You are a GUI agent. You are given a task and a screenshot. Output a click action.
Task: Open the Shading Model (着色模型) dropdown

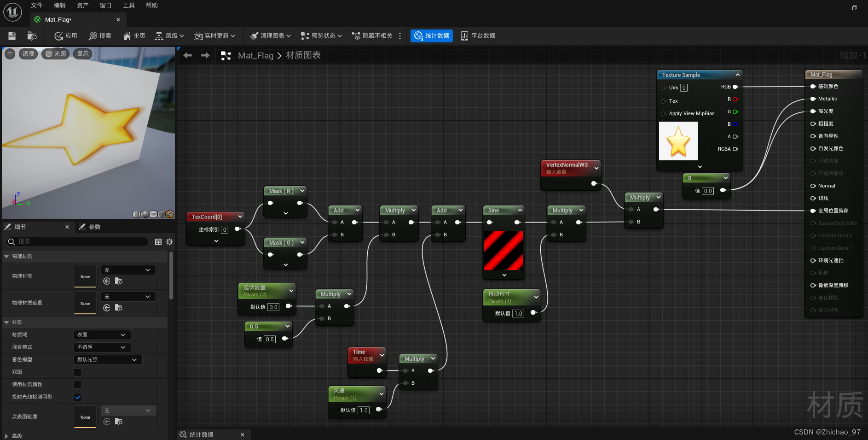click(x=108, y=360)
